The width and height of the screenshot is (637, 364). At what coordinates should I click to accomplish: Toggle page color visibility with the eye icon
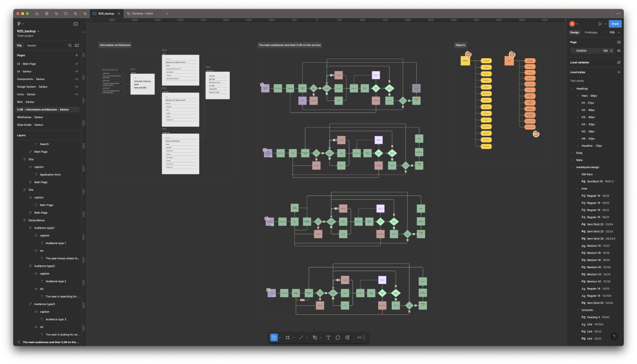click(x=619, y=51)
